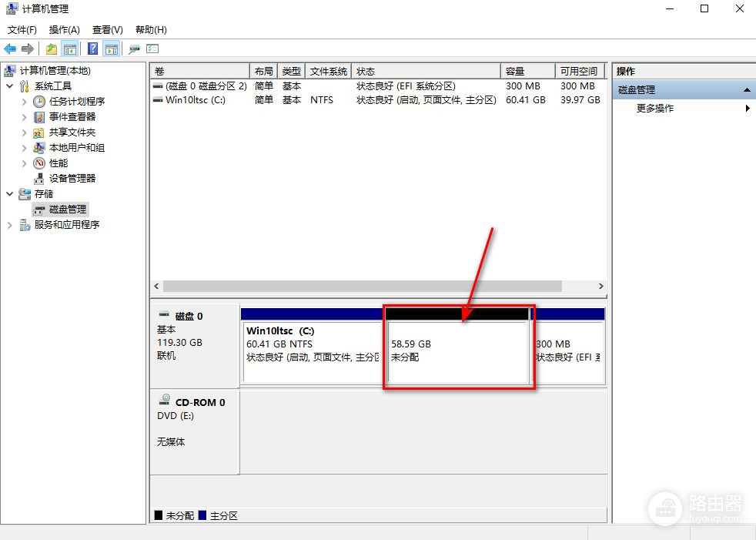
Task: Sort by the 容量 column header
Action: pyautogui.click(x=528, y=72)
